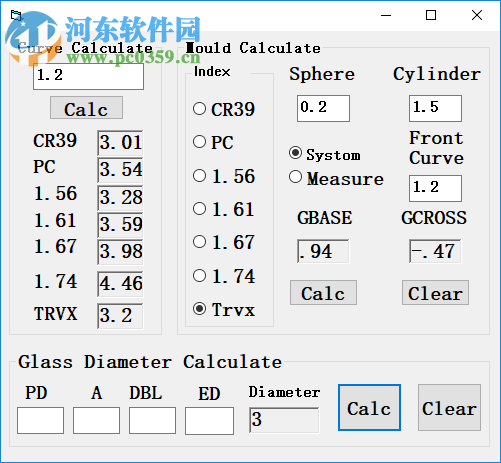Click the Cylinder label

(437, 74)
